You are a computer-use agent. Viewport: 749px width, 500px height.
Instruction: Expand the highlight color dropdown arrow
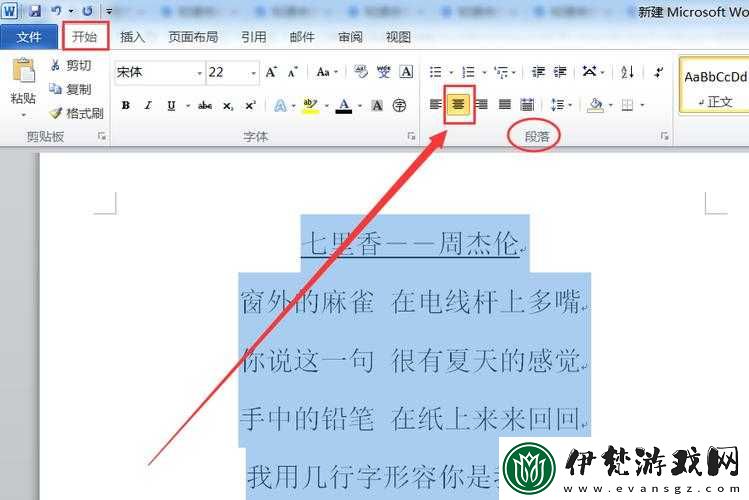(x=327, y=106)
